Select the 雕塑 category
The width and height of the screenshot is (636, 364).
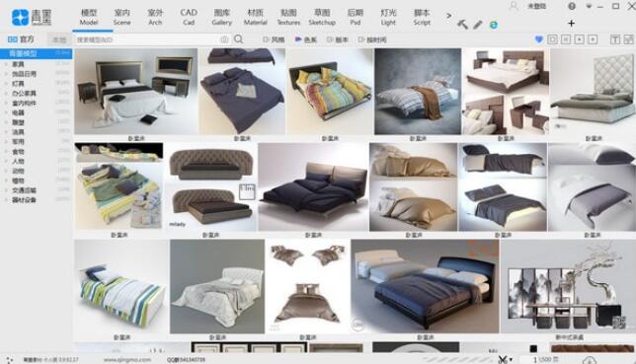(18, 122)
